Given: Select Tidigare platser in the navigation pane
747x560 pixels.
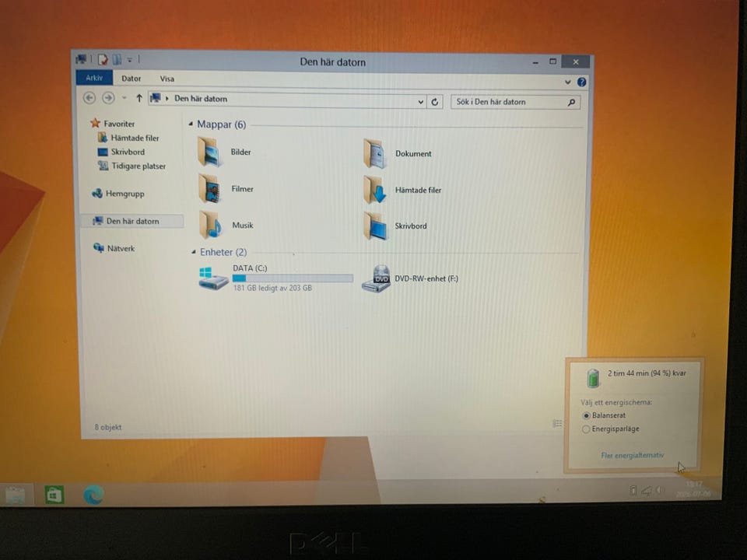Looking at the screenshot, I should (132, 166).
